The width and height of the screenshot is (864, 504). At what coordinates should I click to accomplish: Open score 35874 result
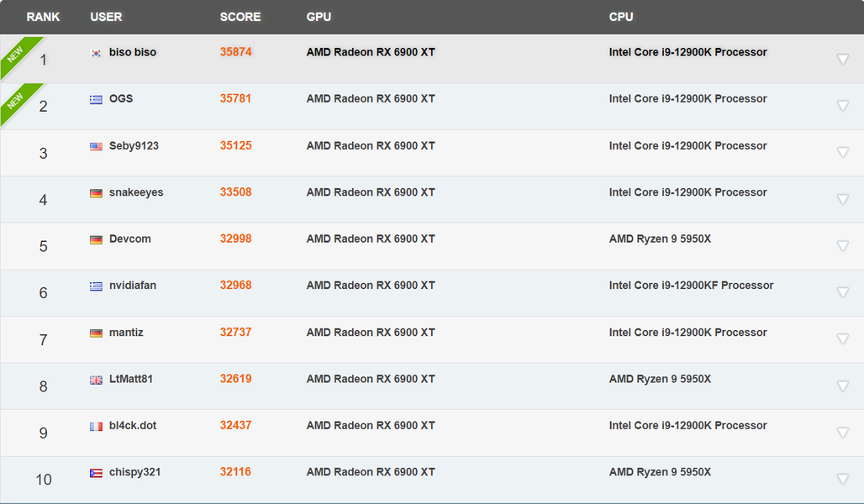235,52
